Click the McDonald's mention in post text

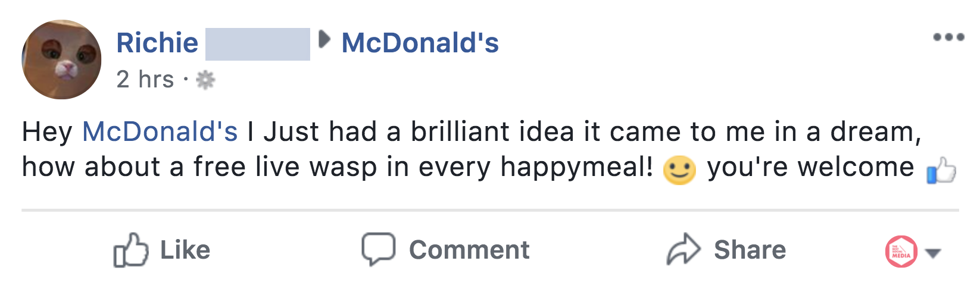160,131
